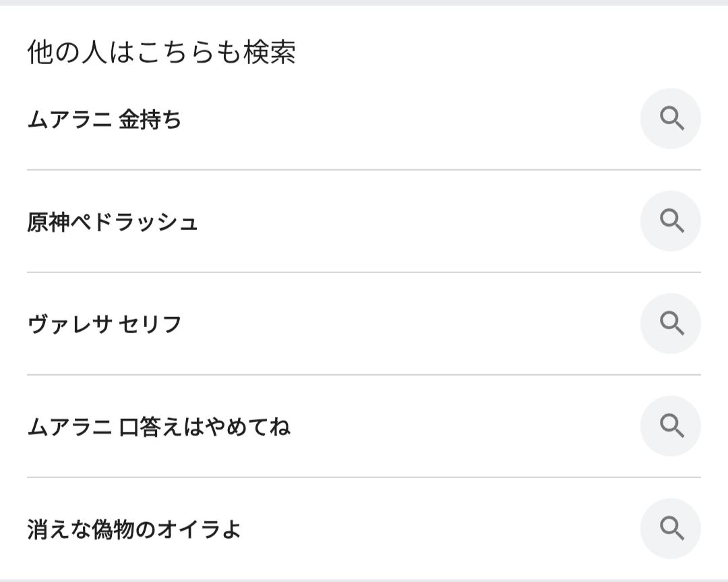The width and height of the screenshot is (728, 582).
Task: Click the search icon beside ムアラニ 金持ち
Action: tap(671, 119)
